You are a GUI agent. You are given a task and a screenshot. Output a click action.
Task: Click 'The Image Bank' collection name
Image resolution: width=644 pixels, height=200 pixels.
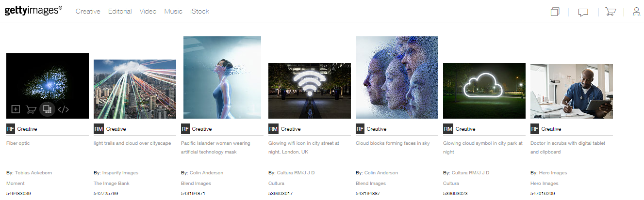112,184
